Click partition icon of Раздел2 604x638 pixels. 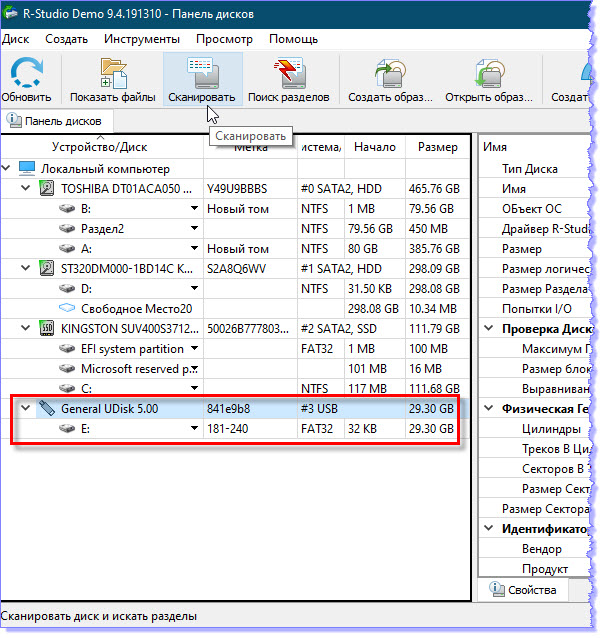(67, 229)
